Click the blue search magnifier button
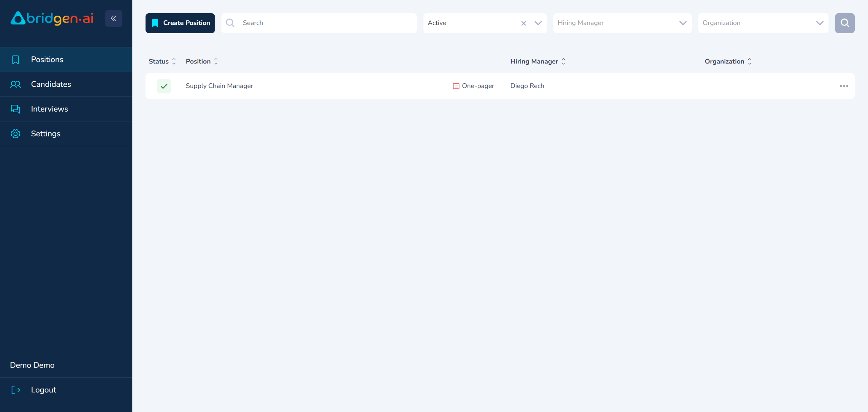The width and height of the screenshot is (868, 412). click(x=844, y=23)
